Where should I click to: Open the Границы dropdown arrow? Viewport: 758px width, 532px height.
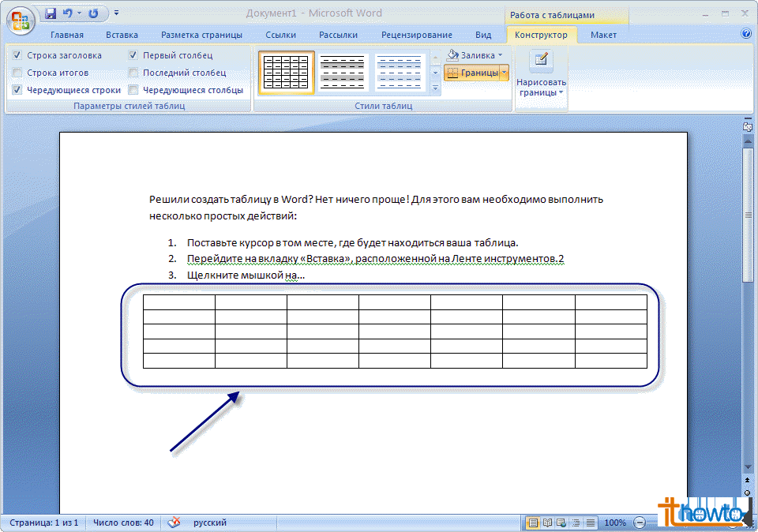[x=505, y=73]
